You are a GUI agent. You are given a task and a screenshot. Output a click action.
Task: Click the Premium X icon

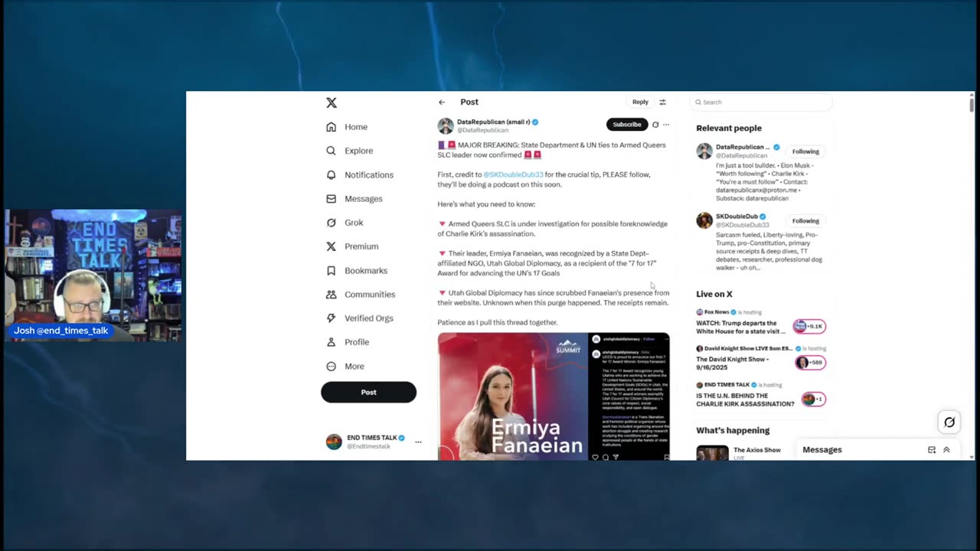coord(331,246)
